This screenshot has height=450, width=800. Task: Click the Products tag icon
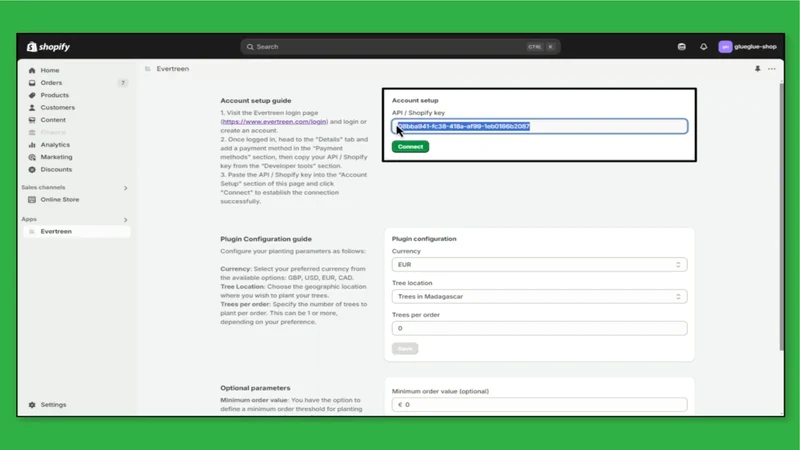(32, 95)
